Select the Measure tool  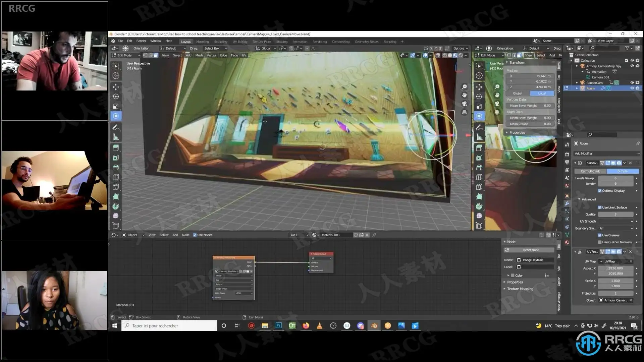coord(116,137)
